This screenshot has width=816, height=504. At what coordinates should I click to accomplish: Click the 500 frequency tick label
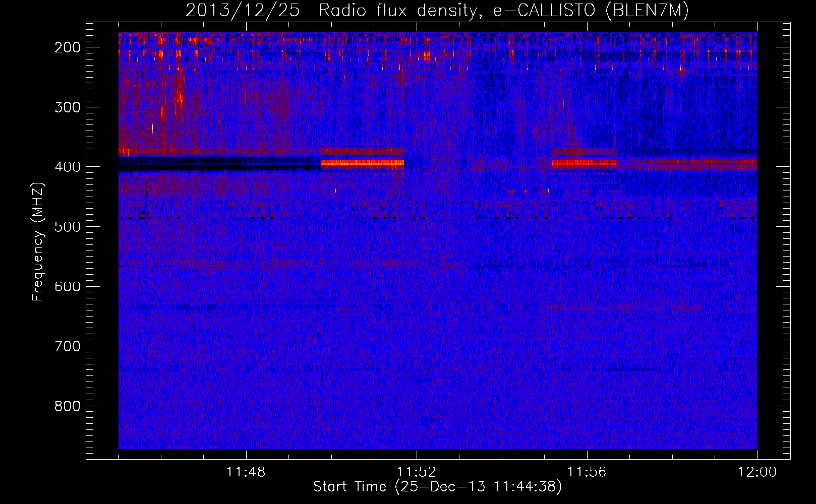click(67, 227)
